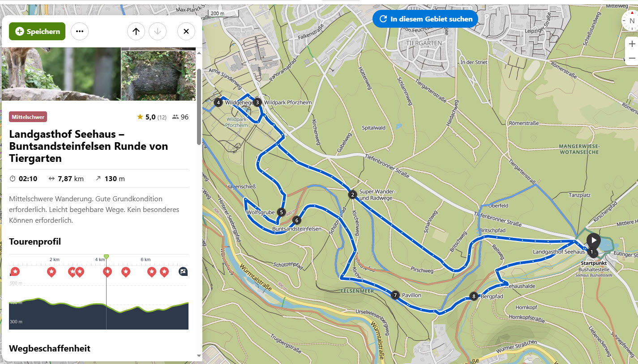Select waypoint 8 Bergpfad marker
This screenshot has width=638, height=364.
point(474,296)
